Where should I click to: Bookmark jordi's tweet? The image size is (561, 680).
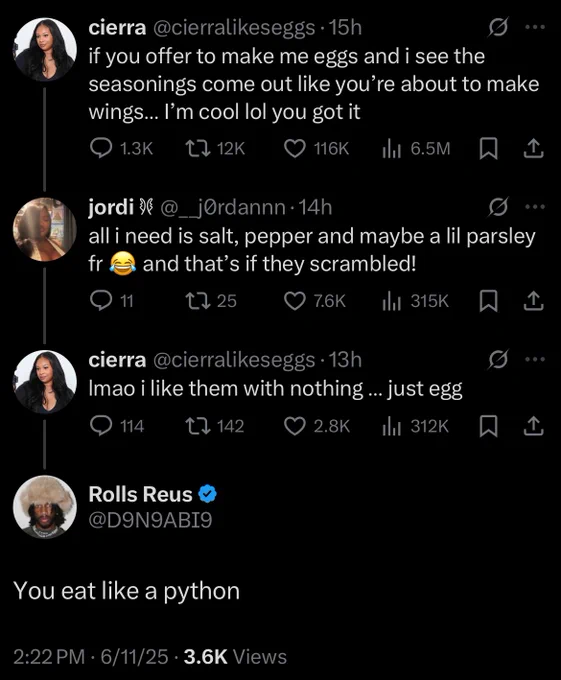[x=488, y=301]
